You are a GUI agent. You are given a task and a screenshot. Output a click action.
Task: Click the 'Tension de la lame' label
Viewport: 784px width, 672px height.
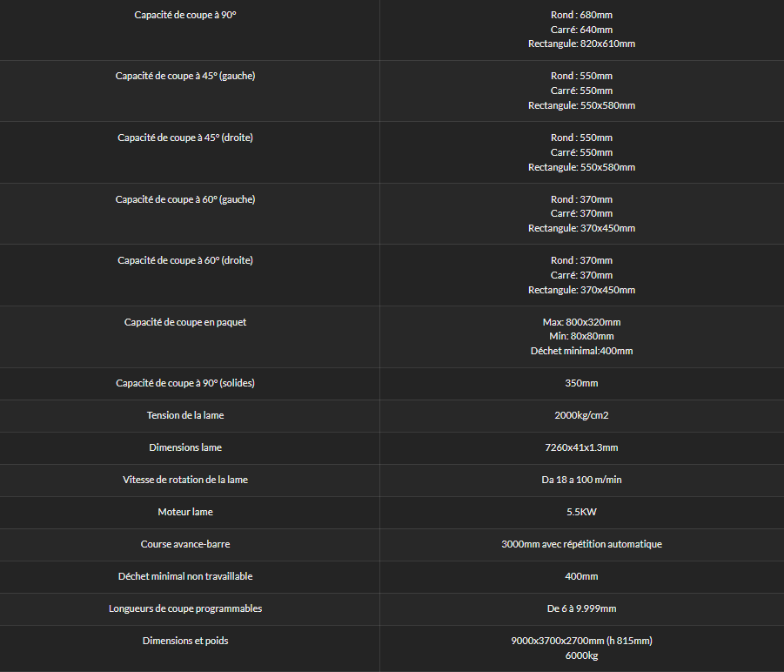tap(185, 415)
